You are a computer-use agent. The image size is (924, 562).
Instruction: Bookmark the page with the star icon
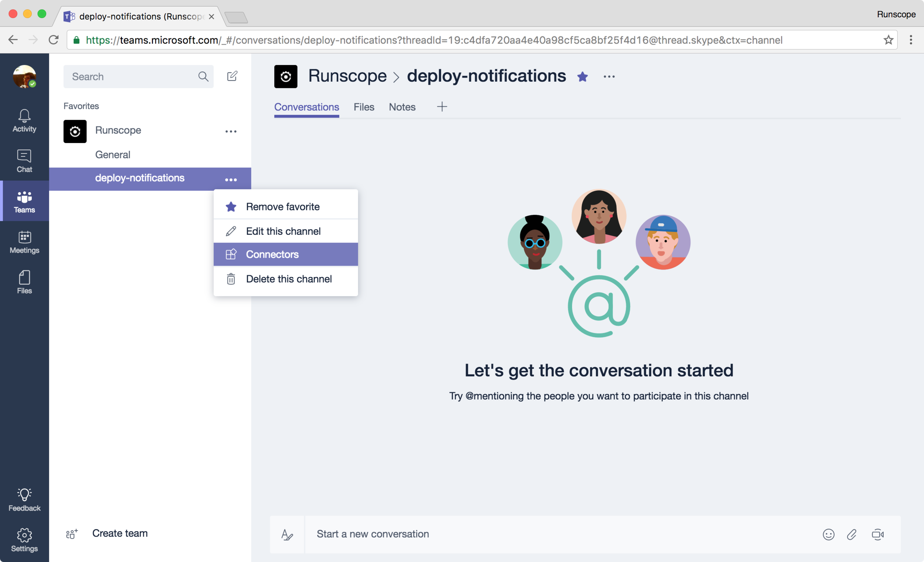[888, 40]
